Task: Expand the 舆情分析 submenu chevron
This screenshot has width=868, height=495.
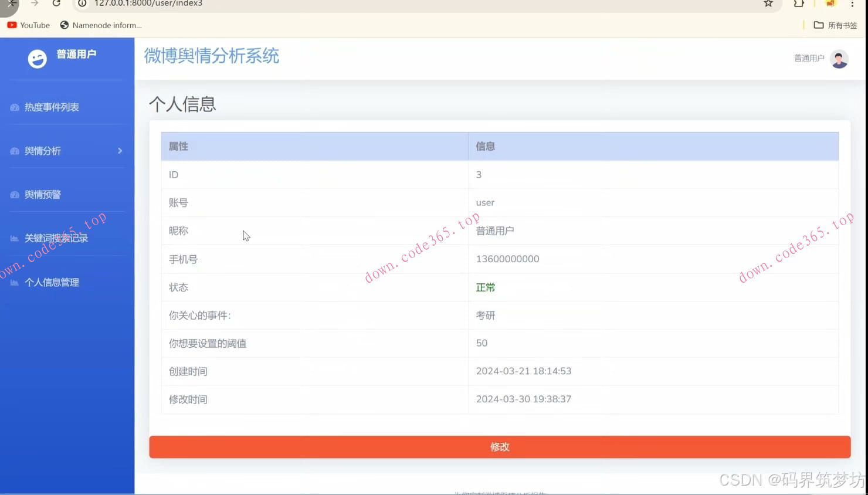Action: click(x=120, y=151)
